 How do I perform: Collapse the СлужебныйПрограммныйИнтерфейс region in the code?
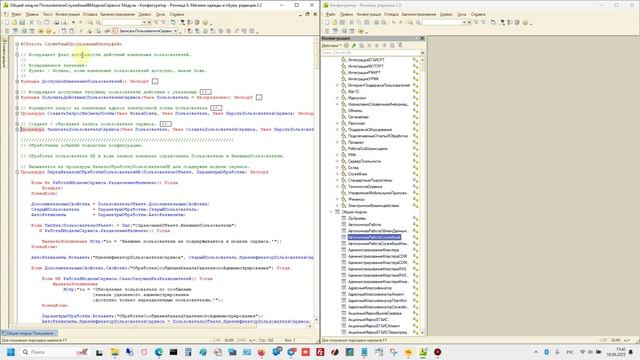click(17, 44)
